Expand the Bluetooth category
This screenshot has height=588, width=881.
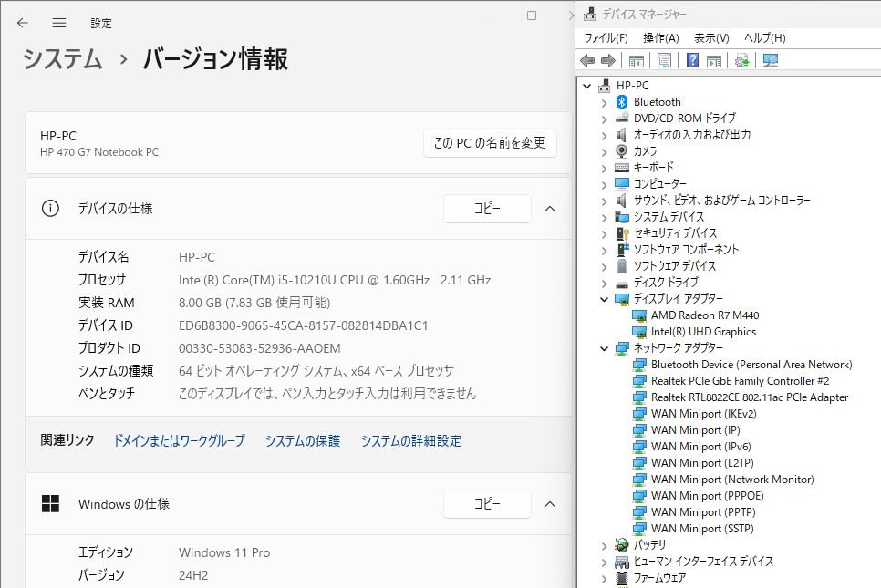pyautogui.click(x=604, y=103)
